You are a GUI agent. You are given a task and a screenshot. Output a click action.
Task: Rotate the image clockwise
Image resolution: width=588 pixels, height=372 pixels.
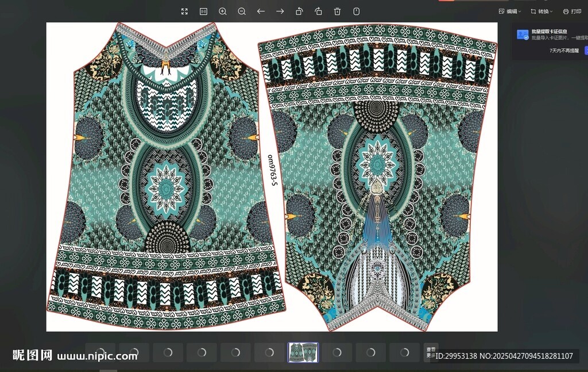[318, 11]
